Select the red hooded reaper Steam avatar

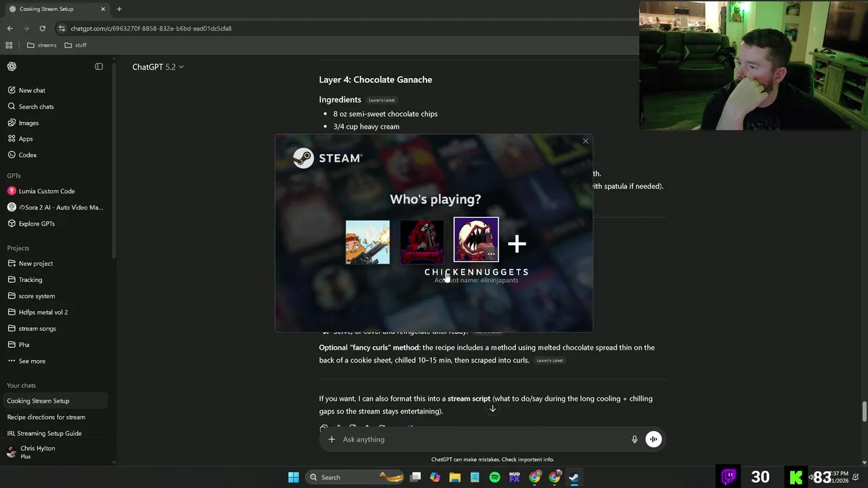tap(422, 242)
